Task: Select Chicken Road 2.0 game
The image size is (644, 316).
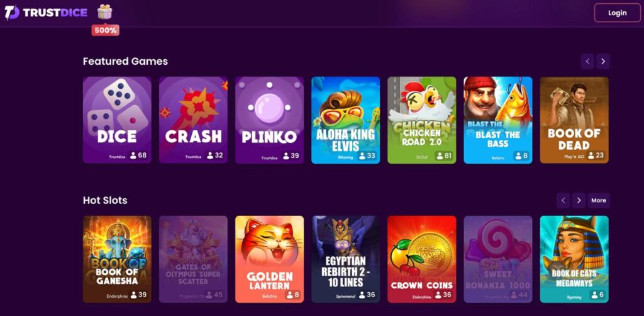Action: pos(422,120)
